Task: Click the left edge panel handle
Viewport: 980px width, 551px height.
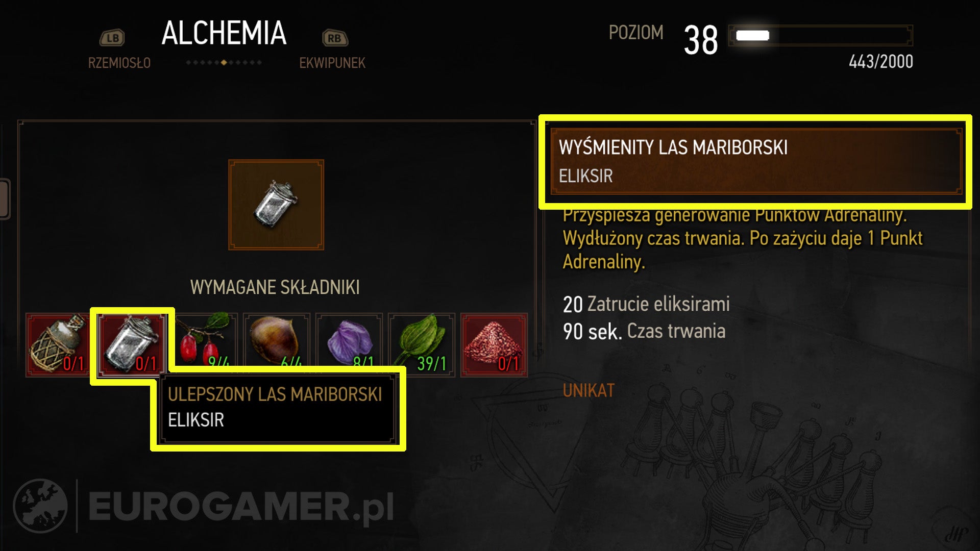Action: [x=5, y=199]
